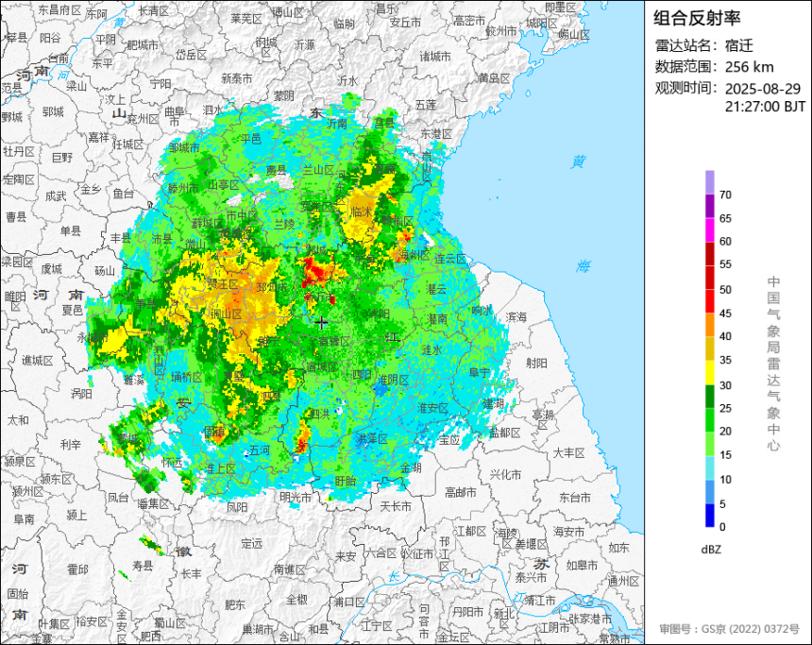Click the time stamp 21:27:00 BJT
Viewport: 812px width, 645px height.
[x=765, y=107]
